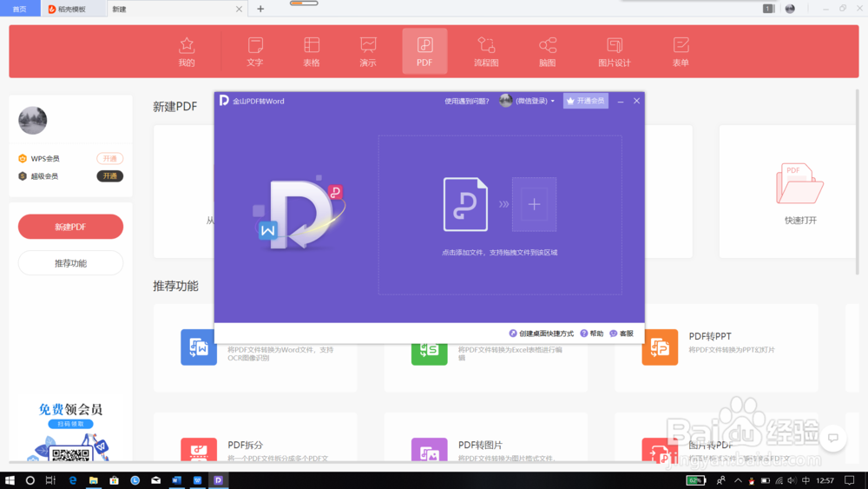Open the Windows Start menu

10,480
